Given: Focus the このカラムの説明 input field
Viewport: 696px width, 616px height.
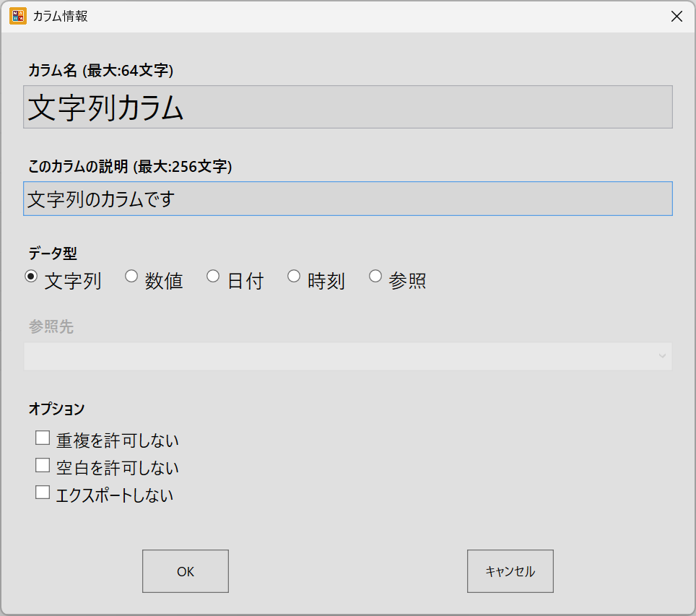Looking at the screenshot, I should coord(347,199).
